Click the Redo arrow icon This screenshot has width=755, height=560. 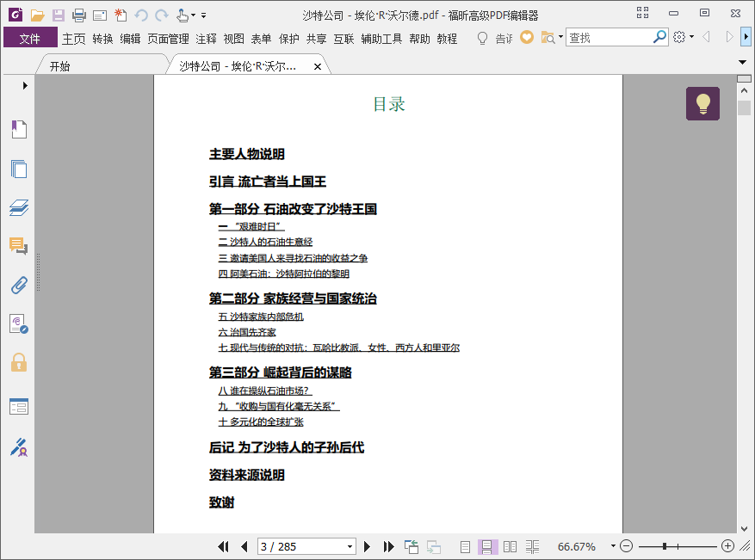pyautogui.click(x=162, y=15)
